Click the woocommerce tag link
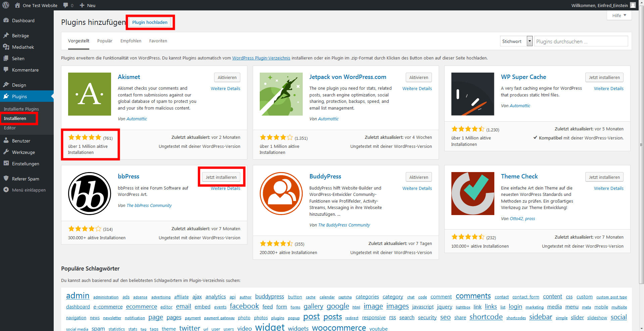644x331 pixels. pyautogui.click(x=339, y=327)
